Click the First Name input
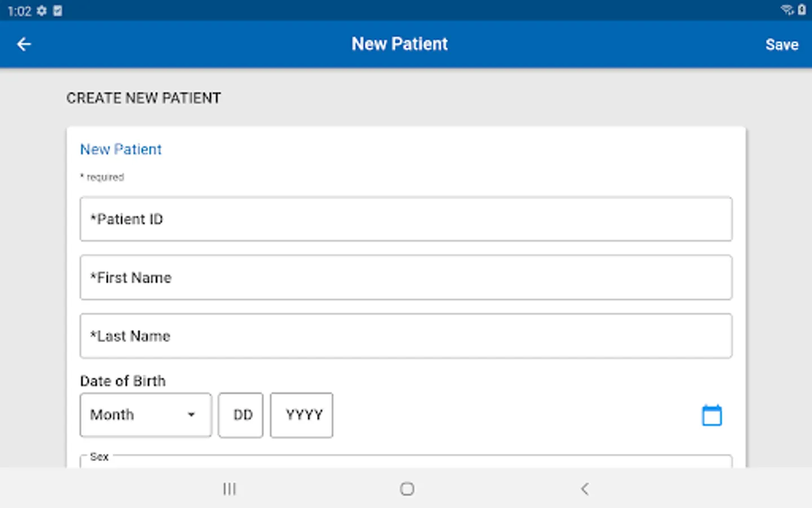Image resolution: width=812 pixels, height=508 pixels. click(x=406, y=278)
